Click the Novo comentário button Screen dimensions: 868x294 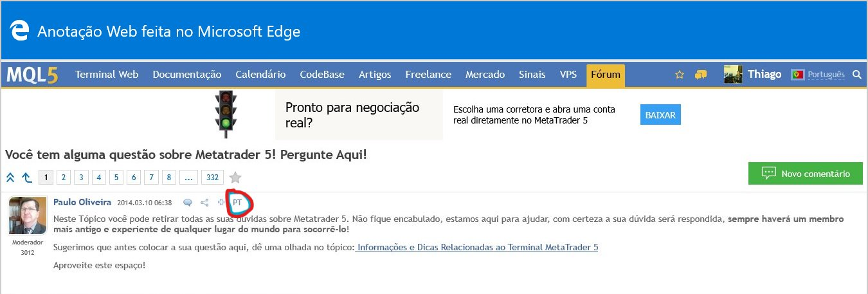[806, 174]
